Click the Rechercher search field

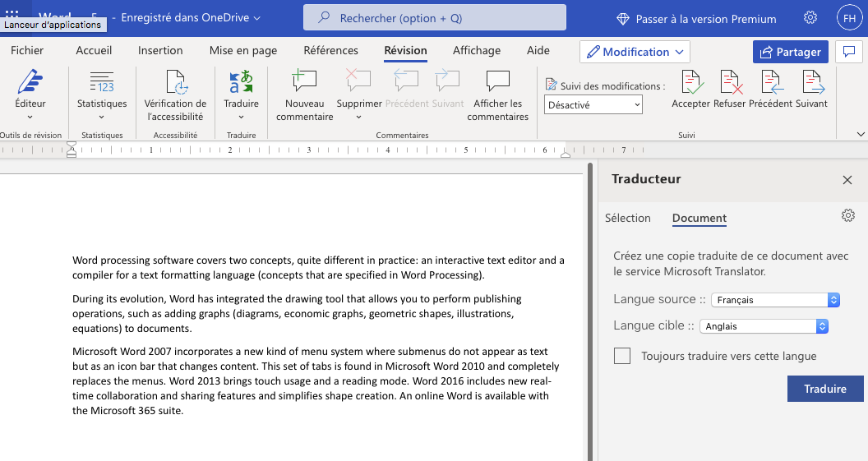pos(435,18)
